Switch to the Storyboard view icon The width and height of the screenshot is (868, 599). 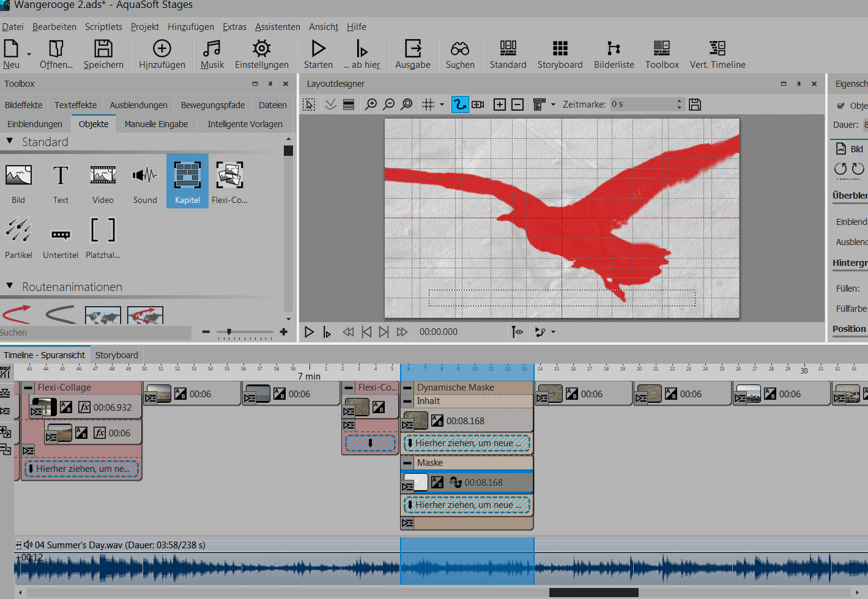[x=560, y=54]
